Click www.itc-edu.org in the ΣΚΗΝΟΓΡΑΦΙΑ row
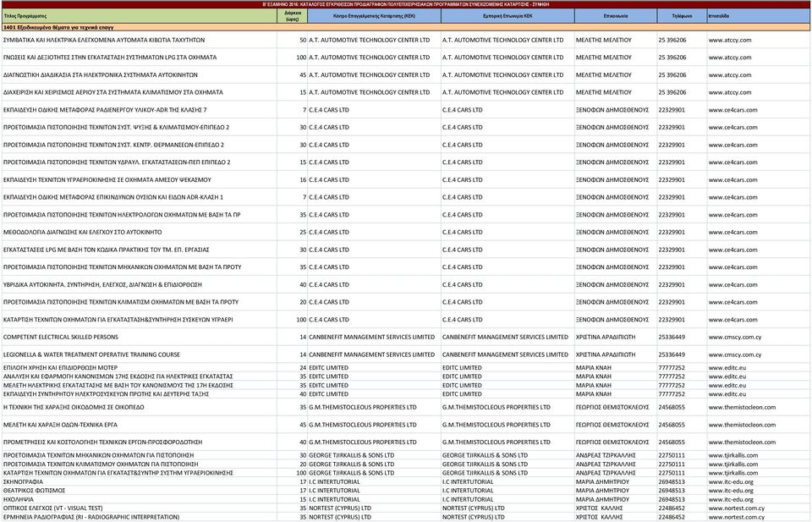The image size is (812, 522). click(731, 481)
